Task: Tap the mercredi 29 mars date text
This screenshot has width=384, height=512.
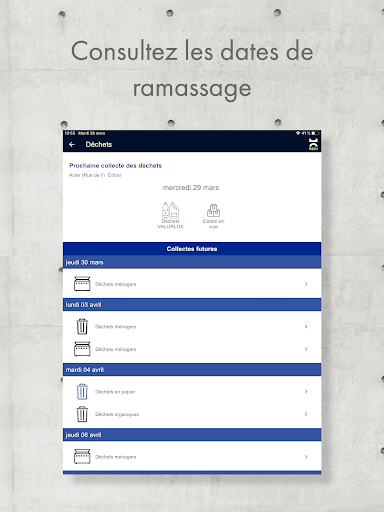Action: point(191,188)
